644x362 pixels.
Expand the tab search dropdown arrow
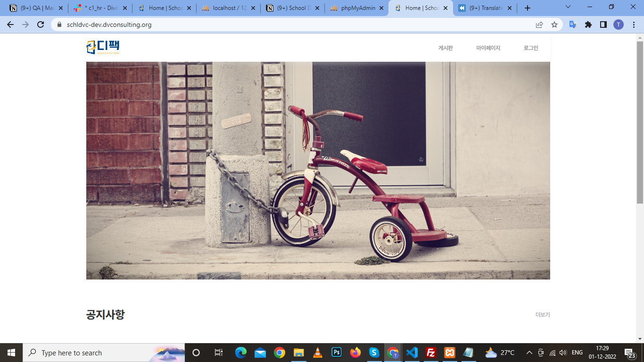click(x=568, y=7)
